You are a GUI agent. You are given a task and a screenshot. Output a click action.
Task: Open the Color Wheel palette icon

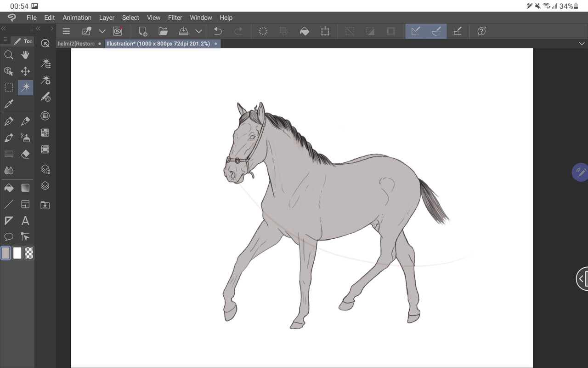click(x=45, y=116)
